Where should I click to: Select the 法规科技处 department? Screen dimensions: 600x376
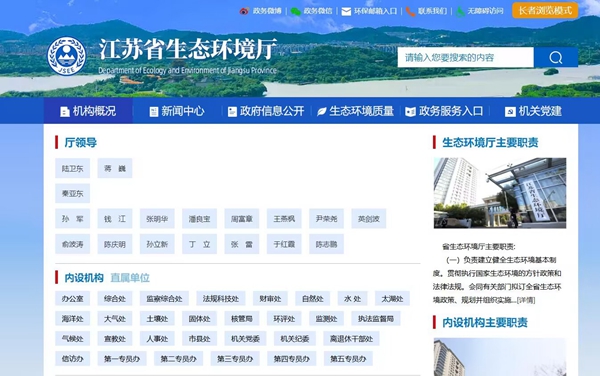pos(221,299)
